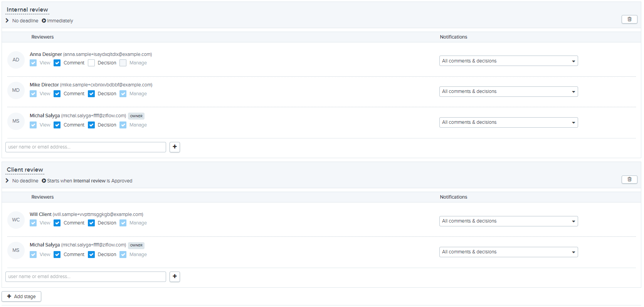This screenshot has width=644, height=307.
Task: Click Anna Designer's AD avatar
Action: click(x=16, y=60)
